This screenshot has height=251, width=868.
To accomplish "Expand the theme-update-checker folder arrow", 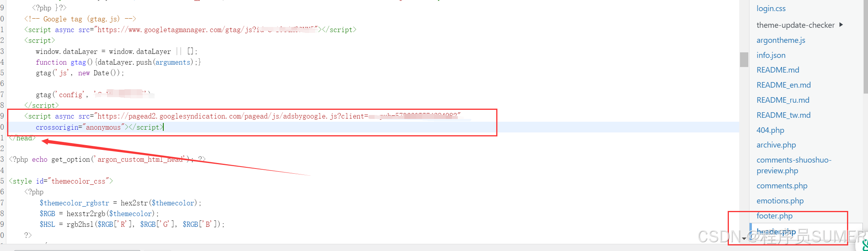I will tap(841, 25).
